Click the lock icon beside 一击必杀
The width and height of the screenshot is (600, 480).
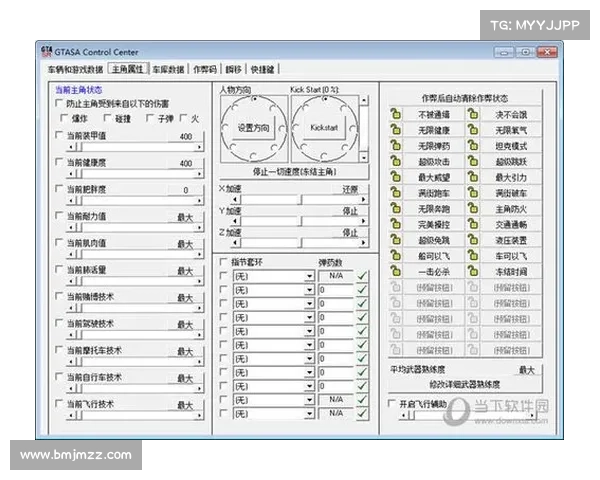(396, 270)
